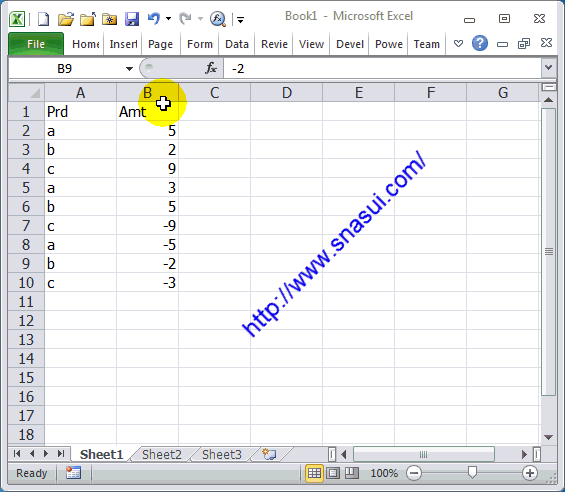
Task: Open the Name Box dropdown arrow
Action: click(x=129, y=68)
